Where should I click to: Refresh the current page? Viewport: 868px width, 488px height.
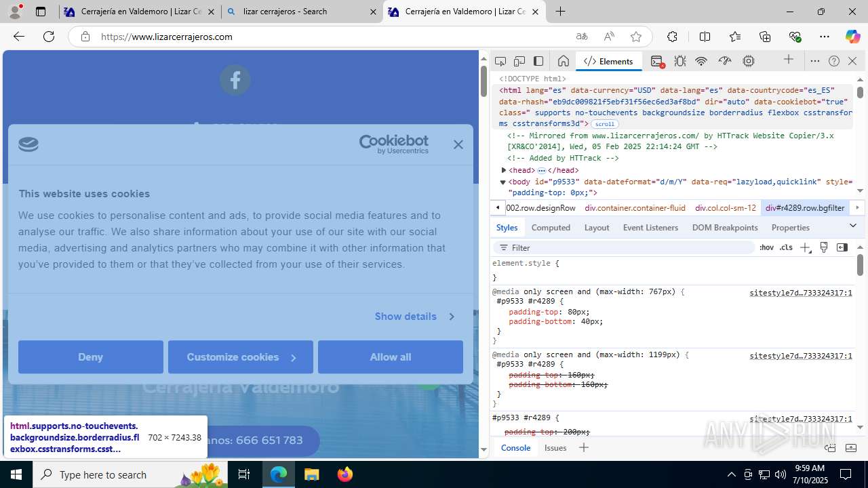[x=49, y=37]
